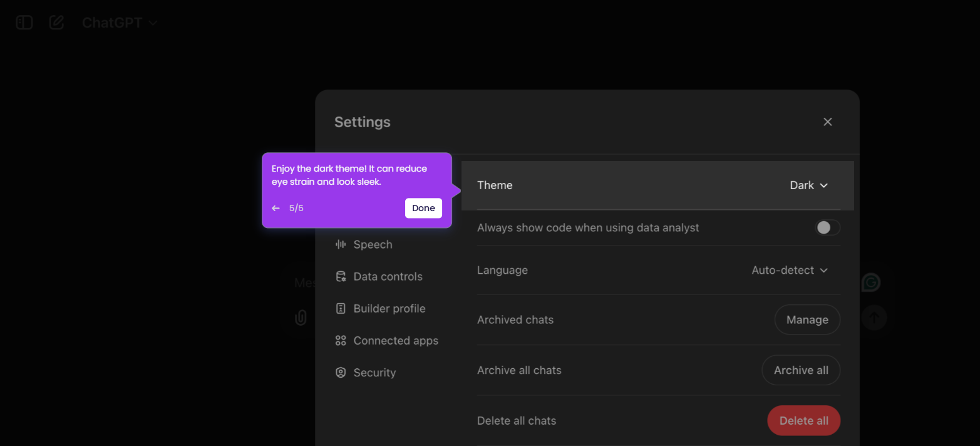Go back using the tooltip arrow
This screenshot has height=446, width=980.
(276, 207)
